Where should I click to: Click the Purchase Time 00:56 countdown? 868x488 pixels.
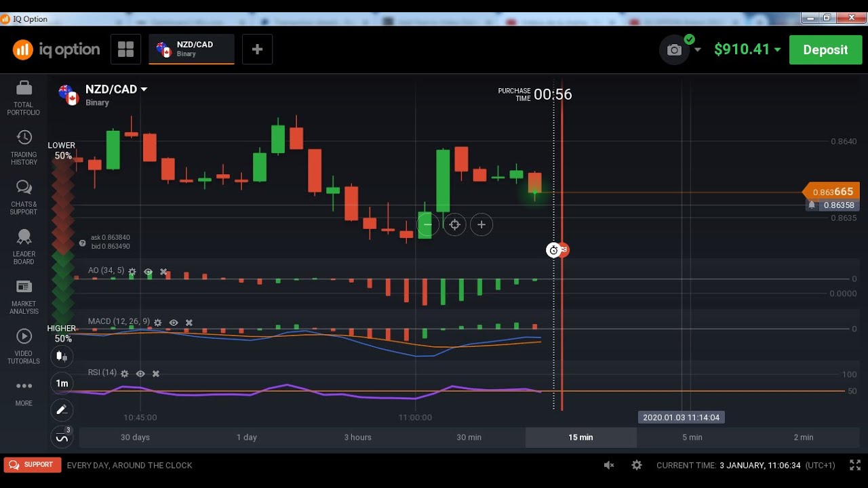(x=535, y=94)
